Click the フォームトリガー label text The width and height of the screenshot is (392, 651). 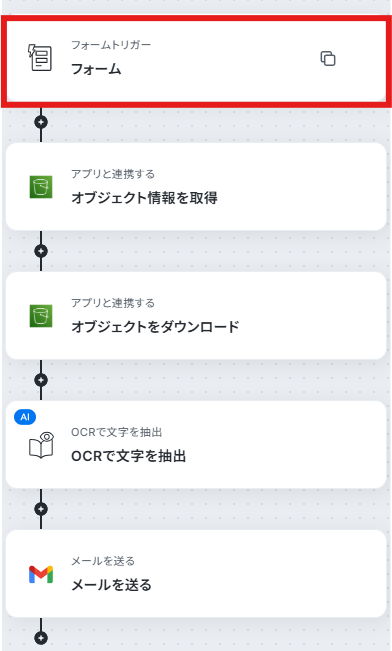tap(111, 45)
